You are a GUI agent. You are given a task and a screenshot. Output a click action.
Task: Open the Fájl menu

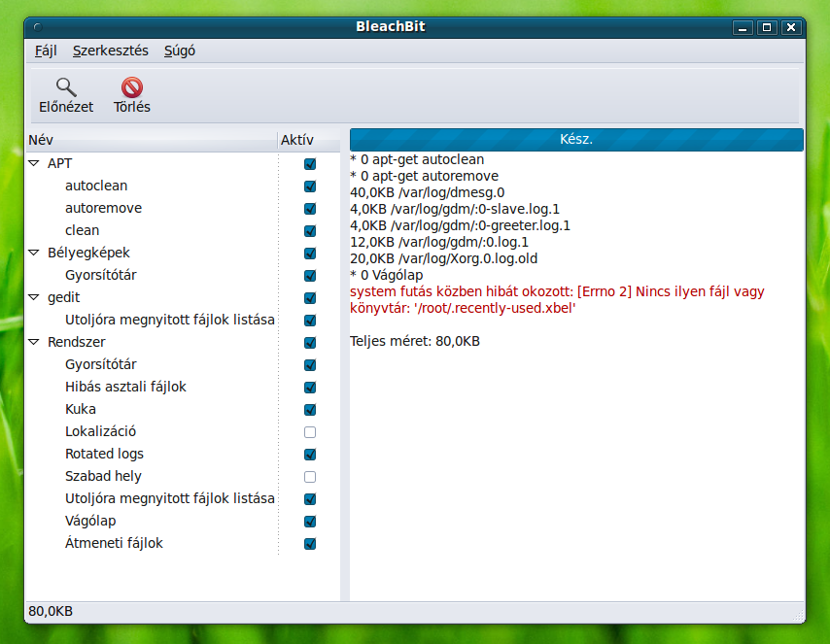point(46,51)
